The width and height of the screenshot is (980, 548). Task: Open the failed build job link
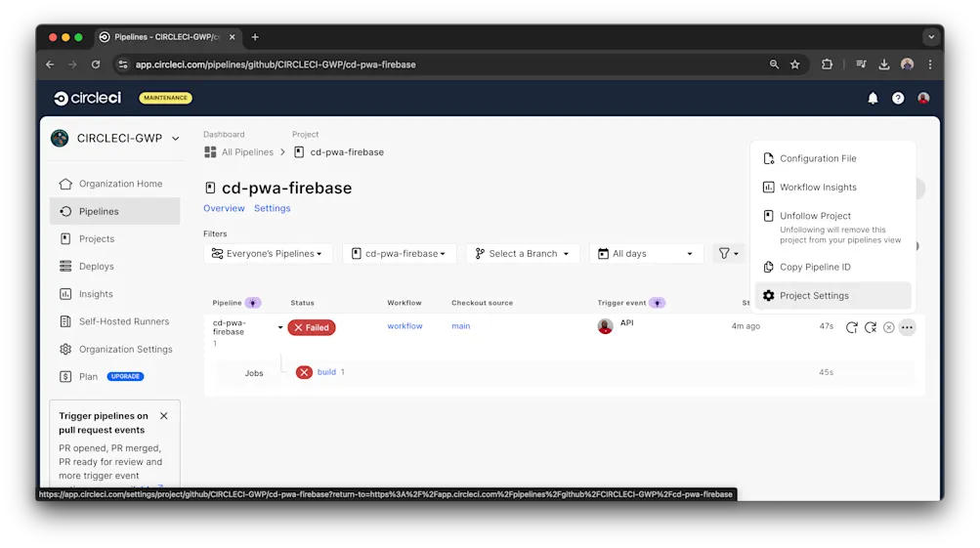[326, 372]
